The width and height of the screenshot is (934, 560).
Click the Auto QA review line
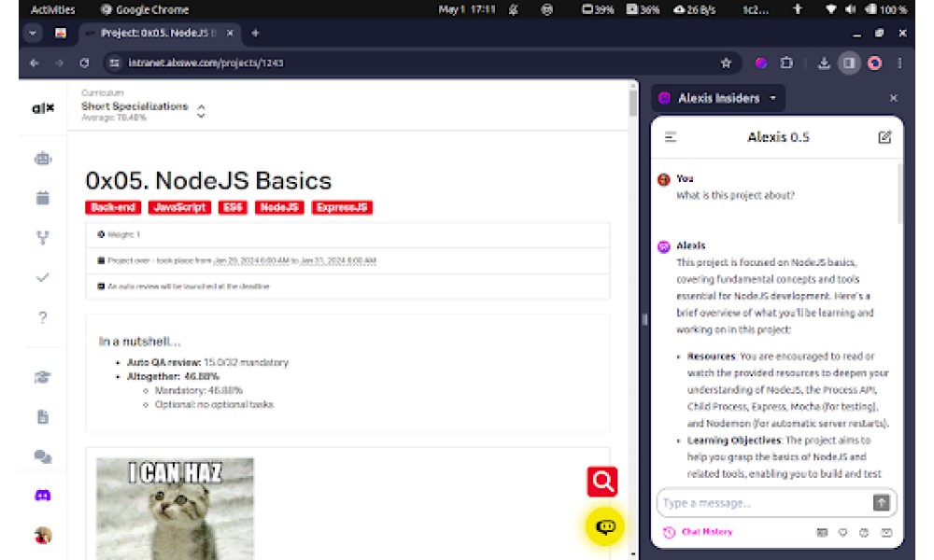tap(207, 362)
